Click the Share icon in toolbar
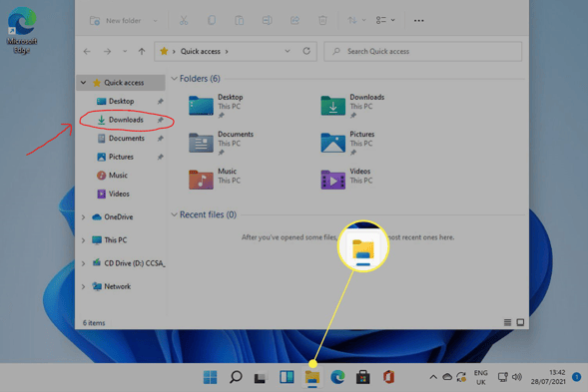This screenshot has width=588, height=392. 294,20
